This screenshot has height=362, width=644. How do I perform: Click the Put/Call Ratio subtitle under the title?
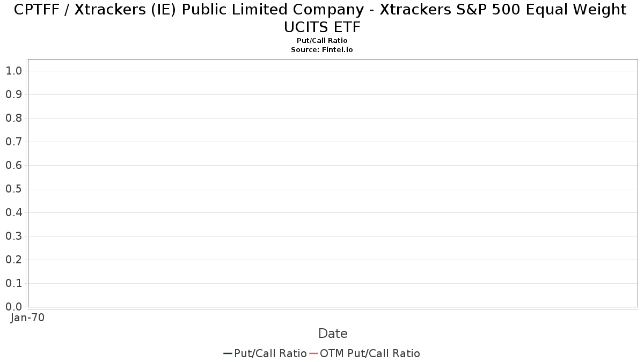tap(322, 41)
